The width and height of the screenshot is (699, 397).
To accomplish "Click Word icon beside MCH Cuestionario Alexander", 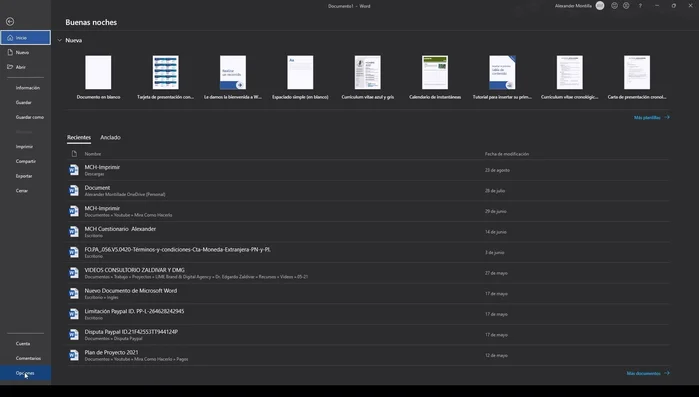I will [74, 232].
